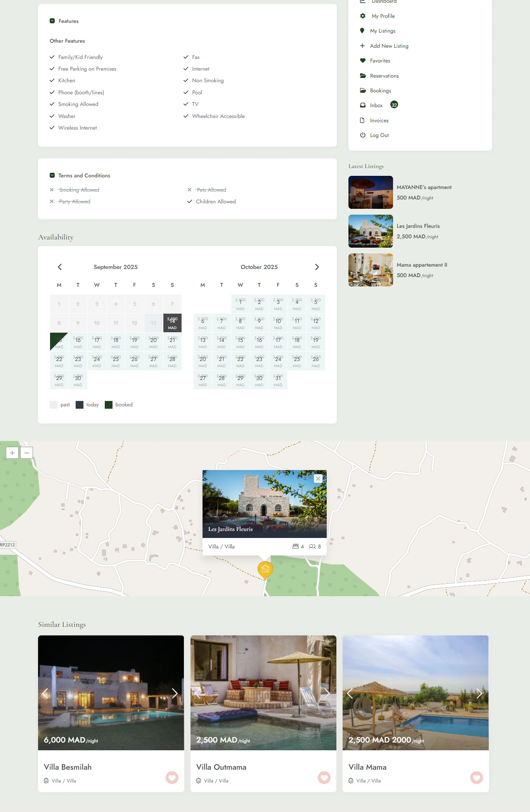
Task: Show next photo of Villa Besmilah
Action: (175, 693)
